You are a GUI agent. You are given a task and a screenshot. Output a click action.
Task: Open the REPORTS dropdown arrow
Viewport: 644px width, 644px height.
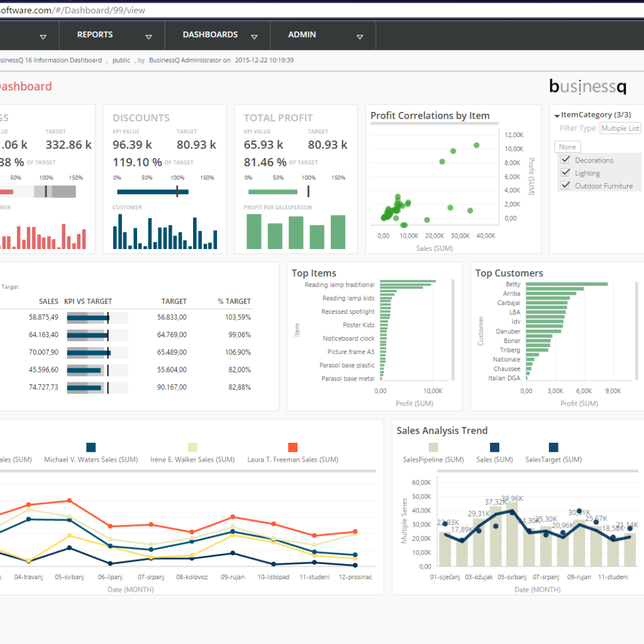pyautogui.click(x=149, y=36)
